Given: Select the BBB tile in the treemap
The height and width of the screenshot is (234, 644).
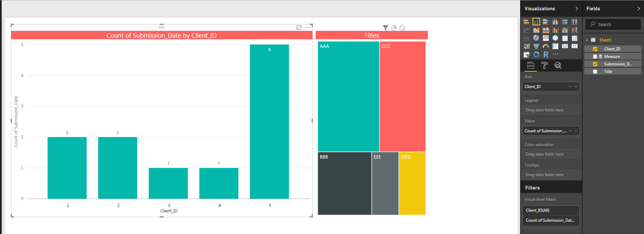Looking at the screenshot, I should tap(345, 183).
